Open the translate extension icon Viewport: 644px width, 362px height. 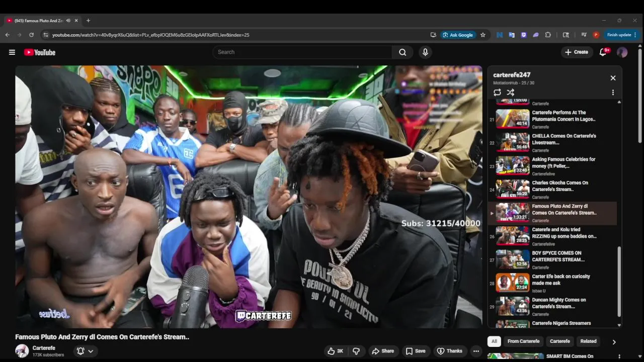[512, 35]
